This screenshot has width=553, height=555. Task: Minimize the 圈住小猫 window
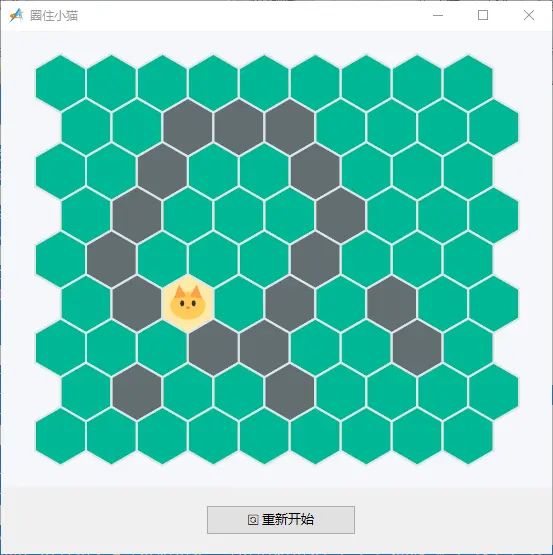pos(438,16)
